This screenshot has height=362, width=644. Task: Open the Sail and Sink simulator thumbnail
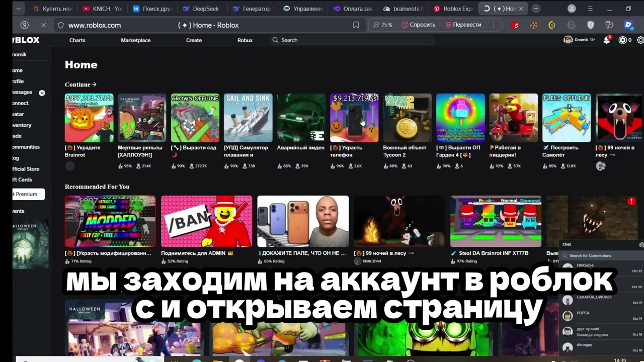tap(248, 118)
